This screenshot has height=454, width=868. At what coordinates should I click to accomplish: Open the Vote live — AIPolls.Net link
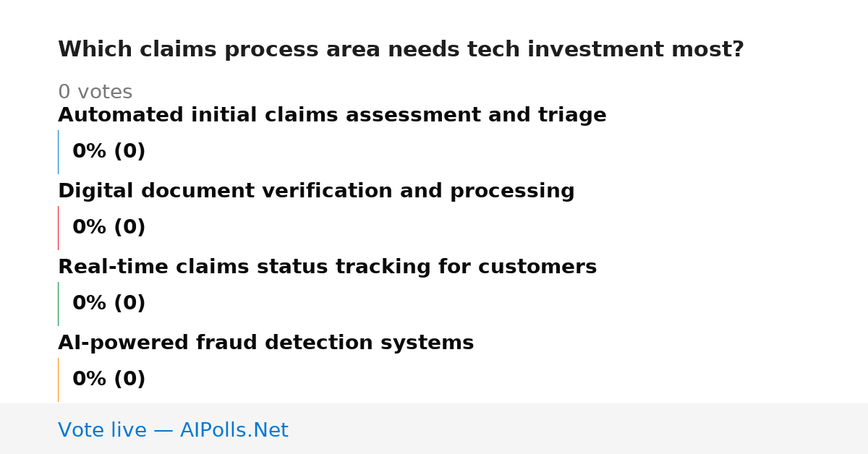click(173, 431)
